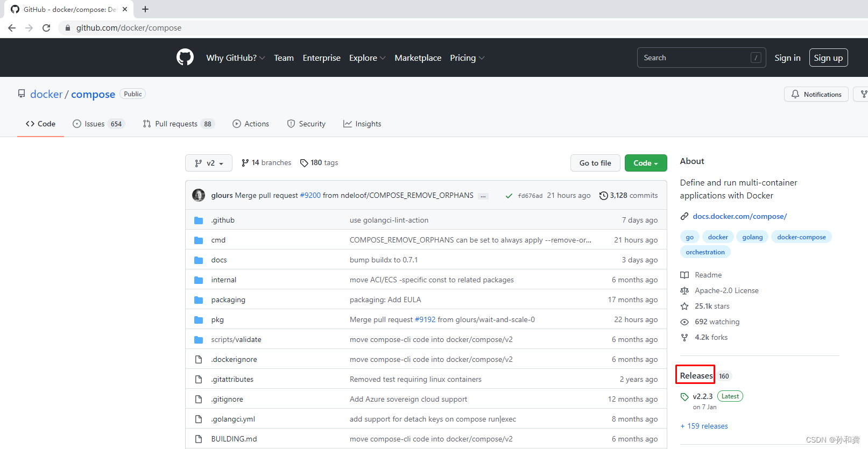Click the .github folder icon
Viewport: 868px width, 449px height.
coord(199,220)
